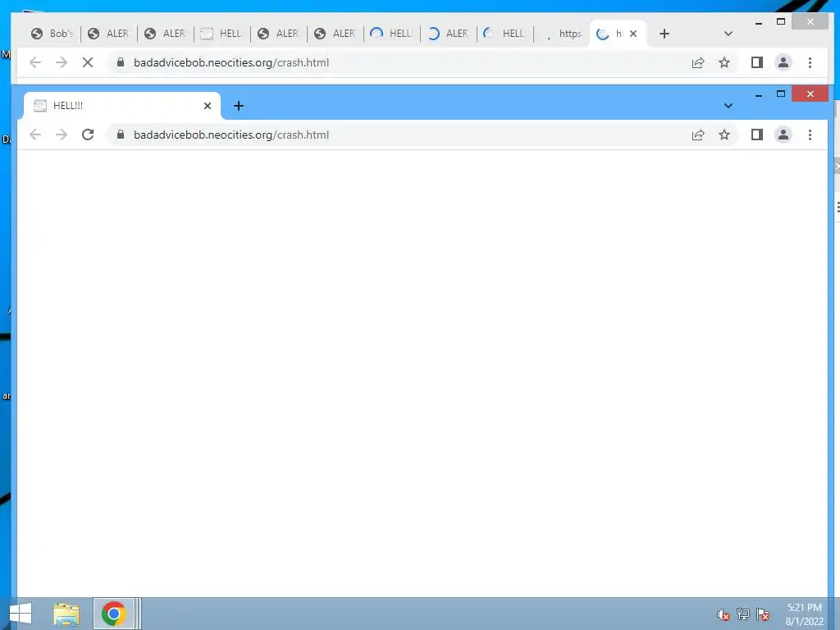The image size is (840, 630).
Task: Select the HELL!!! tab in front window
Action: 121,106
